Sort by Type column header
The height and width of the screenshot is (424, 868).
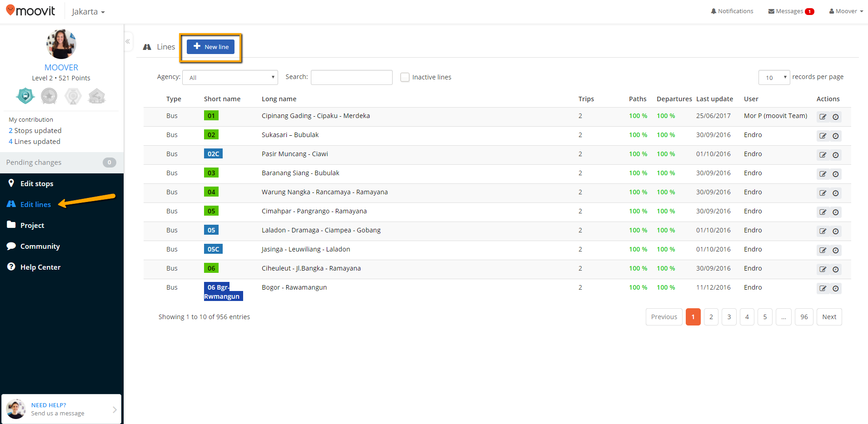[174, 99]
